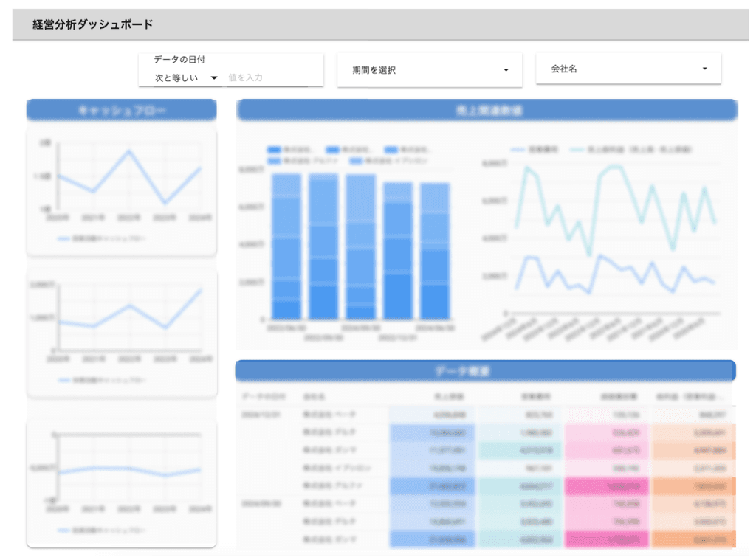756x560 pixels.
Task: Sort table by the 会社名 column header
Action: tap(314, 396)
